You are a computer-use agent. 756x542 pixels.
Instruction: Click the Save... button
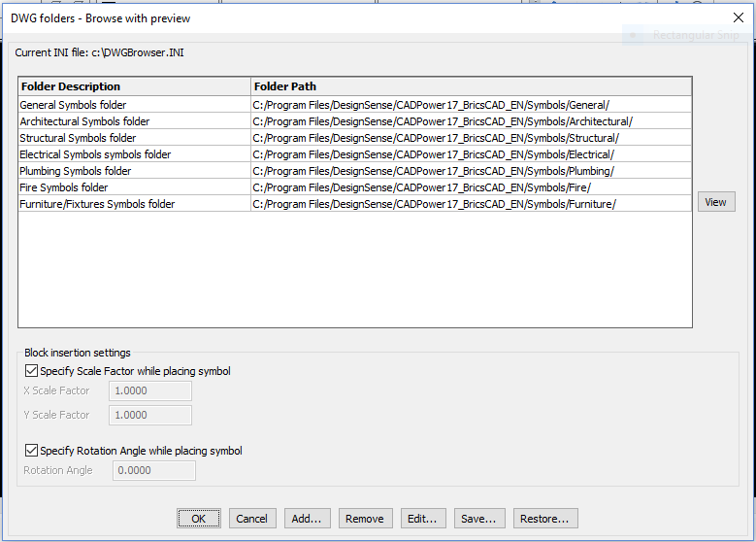[479, 519]
